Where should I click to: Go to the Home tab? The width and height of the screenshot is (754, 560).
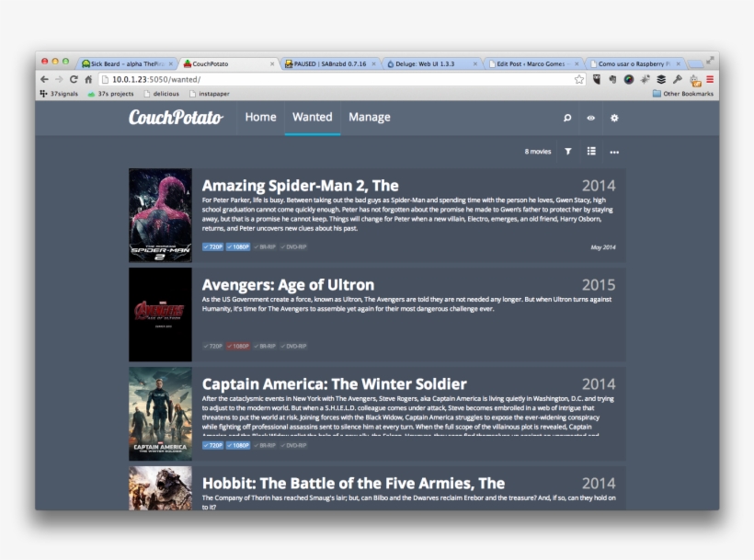click(x=260, y=118)
